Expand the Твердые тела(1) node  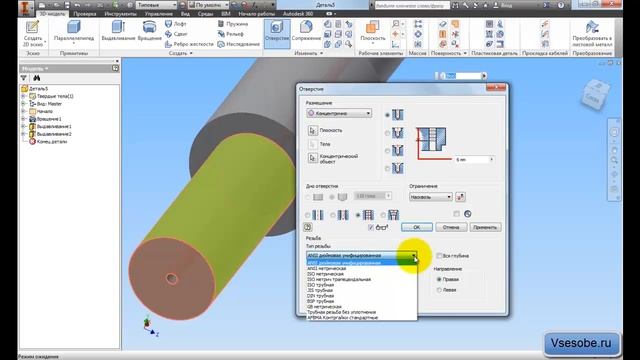tap(24, 96)
